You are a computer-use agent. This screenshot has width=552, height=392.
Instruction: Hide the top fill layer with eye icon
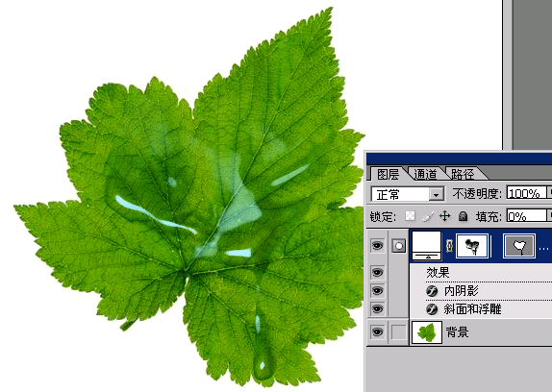pyautogui.click(x=377, y=245)
